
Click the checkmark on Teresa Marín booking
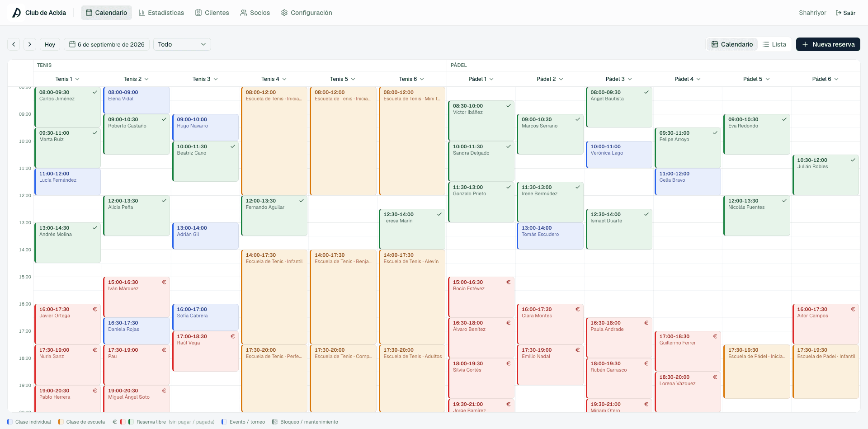[x=439, y=214]
